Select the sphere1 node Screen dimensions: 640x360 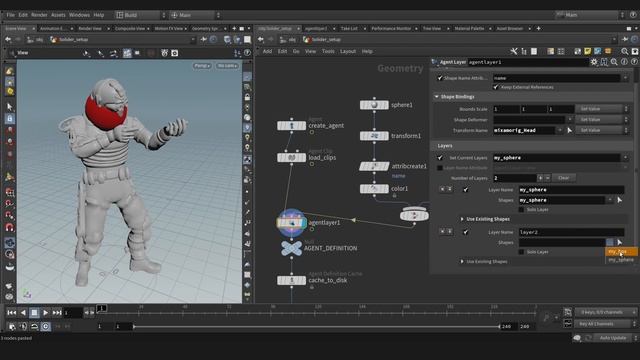[x=374, y=105]
